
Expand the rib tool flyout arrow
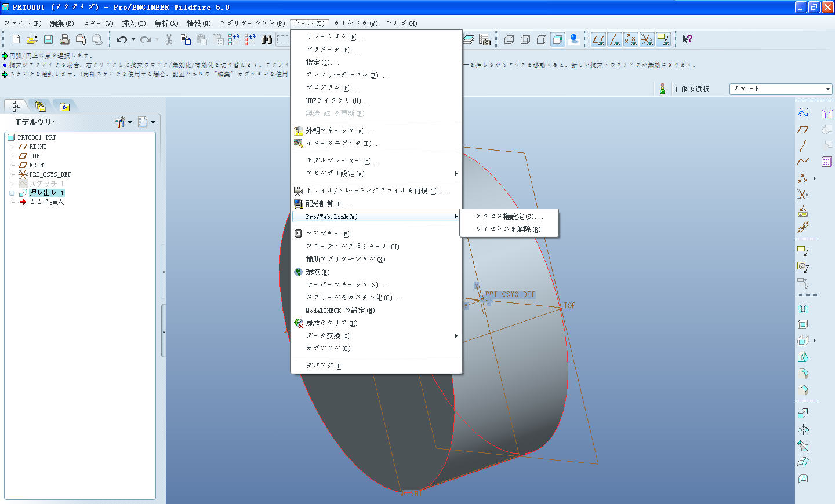(815, 341)
